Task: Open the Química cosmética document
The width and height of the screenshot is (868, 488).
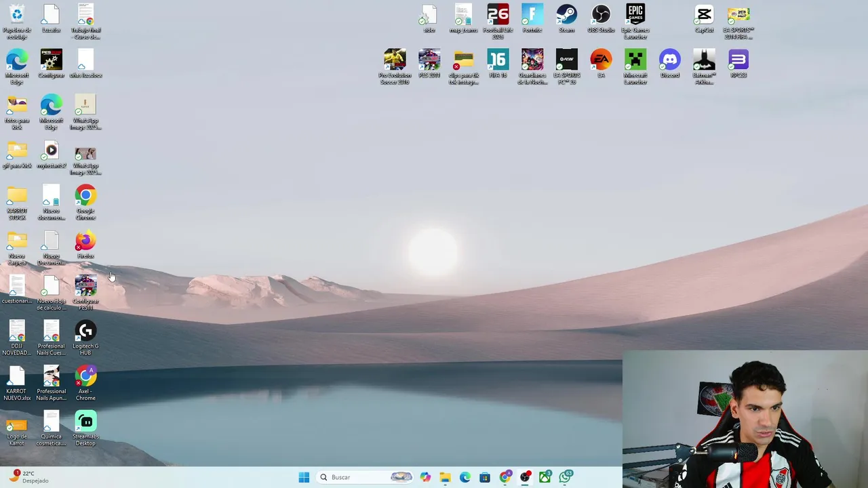Action: pyautogui.click(x=51, y=428)
